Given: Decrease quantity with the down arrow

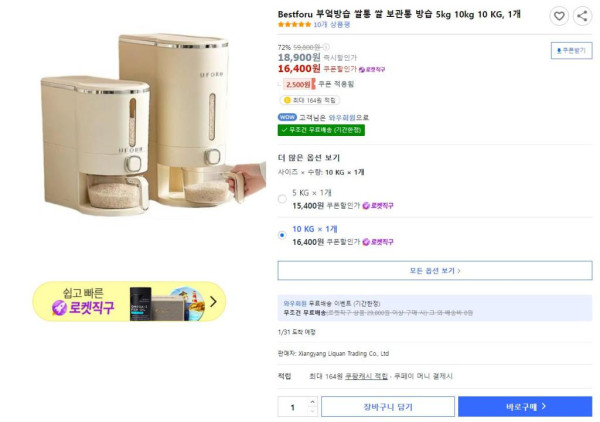Looking at the screenshot, I should (x=312, y=411).
